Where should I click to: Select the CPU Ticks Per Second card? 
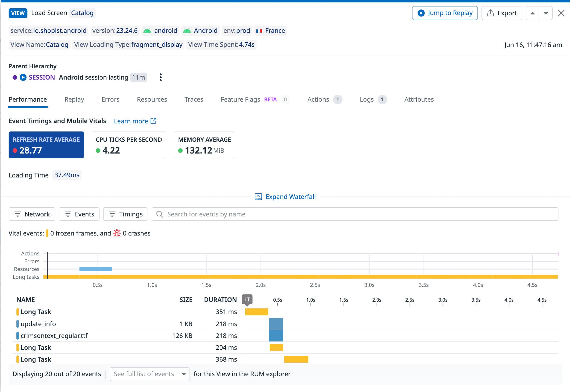(129, 145)
